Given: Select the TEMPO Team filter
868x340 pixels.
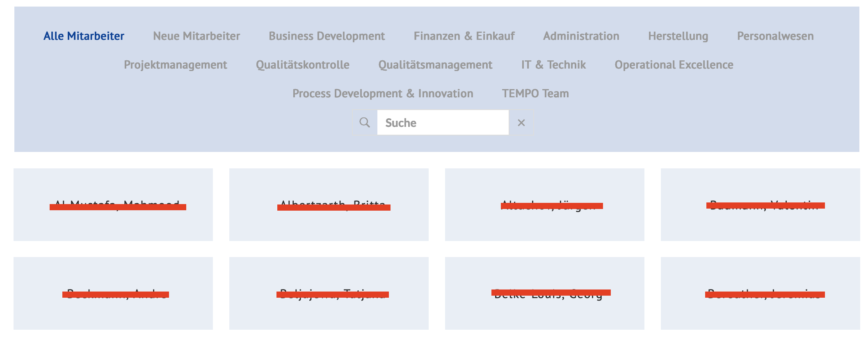Looking at the screenshot, I should (x=535, y=94).
